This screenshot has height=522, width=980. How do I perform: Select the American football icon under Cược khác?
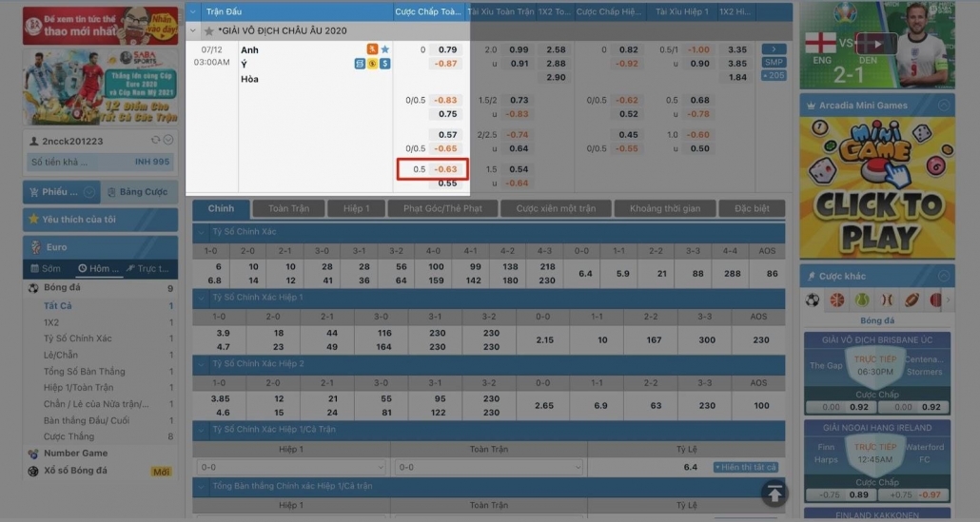point(911,300)
